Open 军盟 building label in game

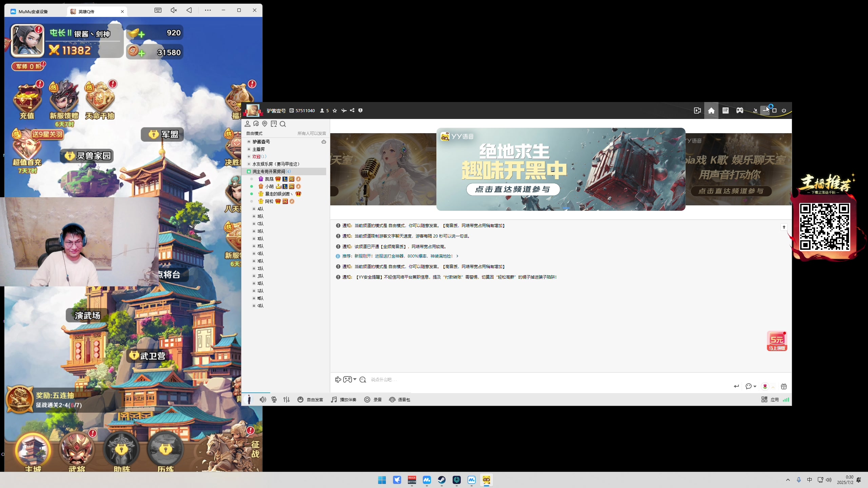click(x=162, y=135)
